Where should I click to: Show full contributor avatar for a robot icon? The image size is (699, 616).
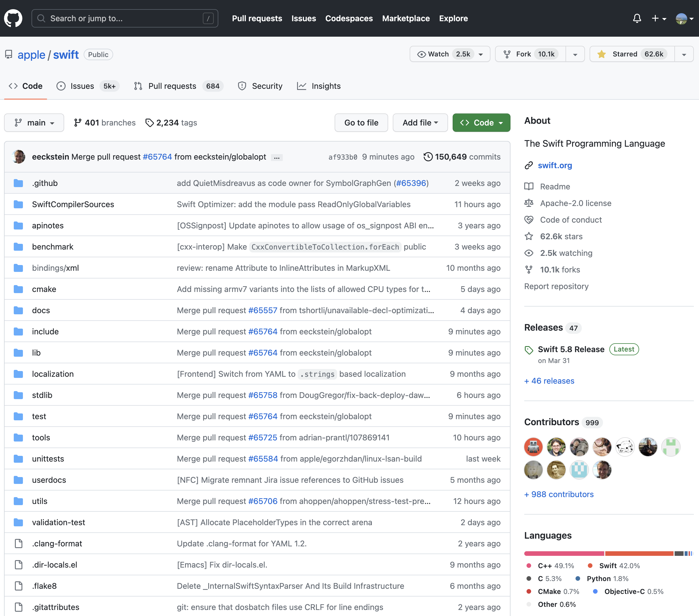click(x=533, y=447)
